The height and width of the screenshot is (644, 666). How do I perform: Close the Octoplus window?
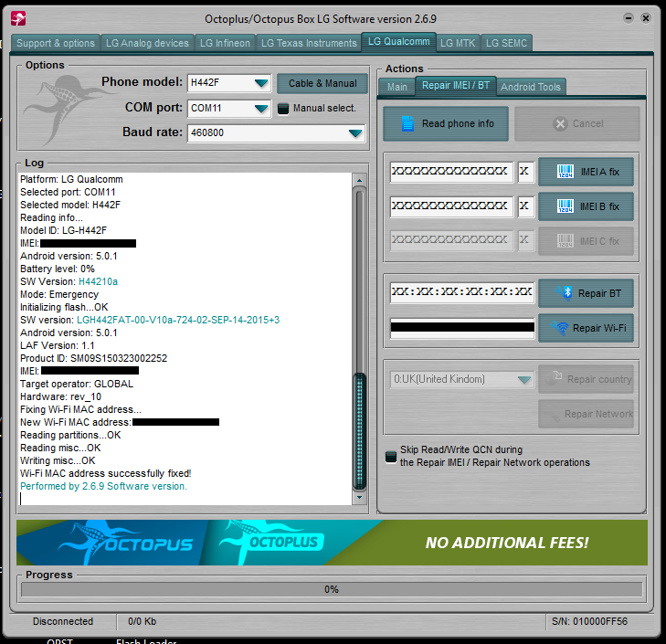tap(646, 18)
